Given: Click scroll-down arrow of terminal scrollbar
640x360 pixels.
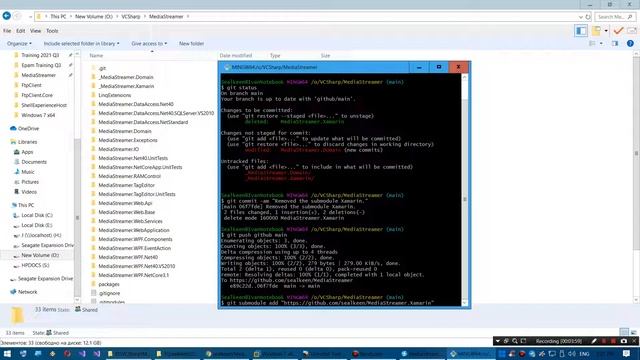Looking at the screenshot, I should pos(464,303).
